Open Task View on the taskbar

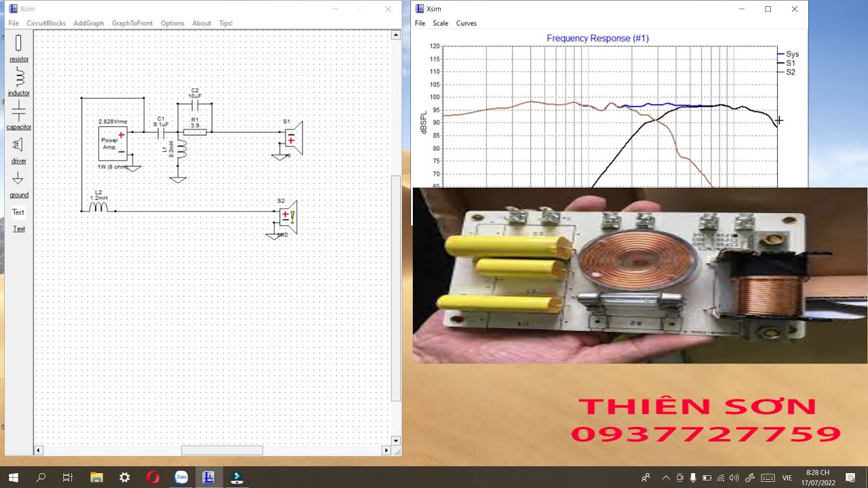click(x=68, y=477)
